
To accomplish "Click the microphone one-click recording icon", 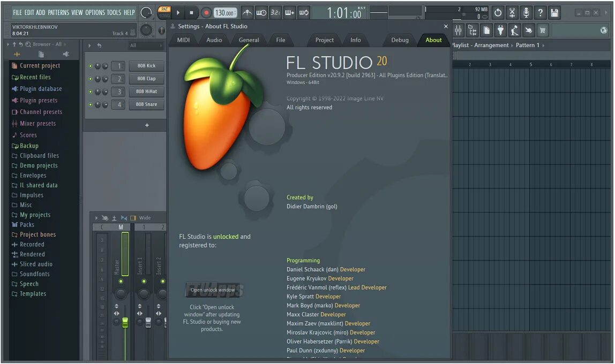I will (x=526, y=12).
